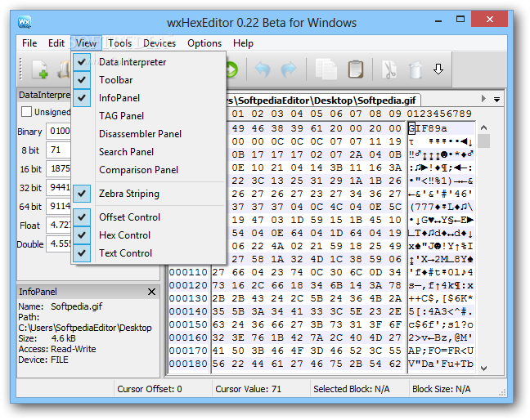
Task: Toggle Offset Control in View menu
Action: pyautogui.click(x=149, y=217)
